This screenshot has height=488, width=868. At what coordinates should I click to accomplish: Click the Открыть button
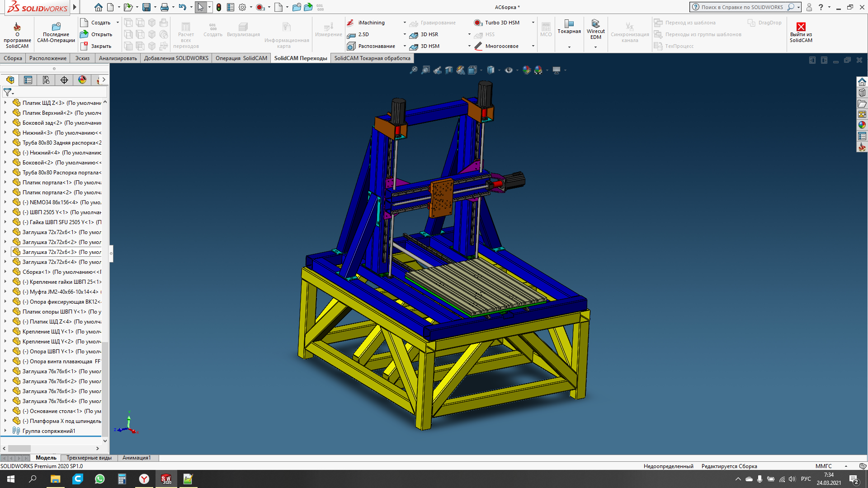pyautogui.click(x=96, y=34)
